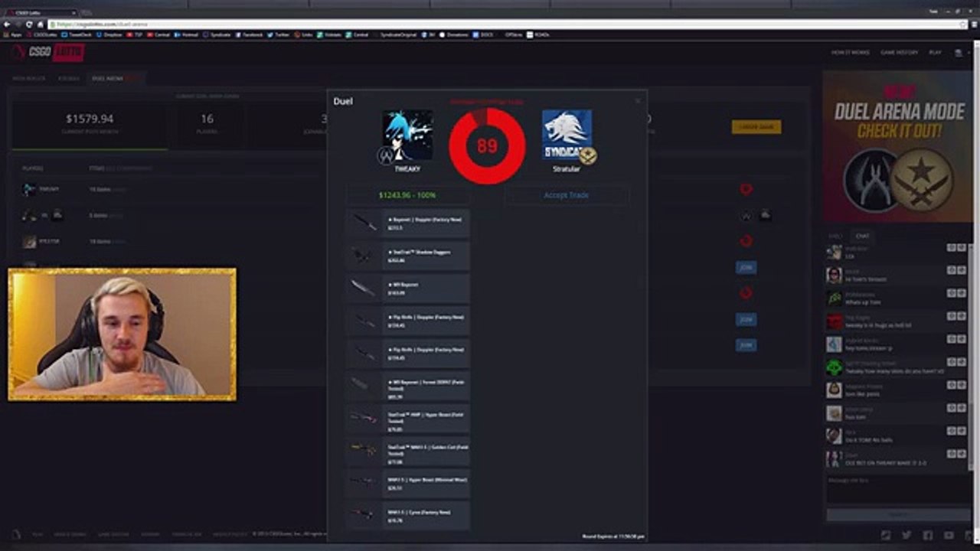Open the How It Works page
This screenshot has width=980, height=551.
pyautogui.click(x=849, y=53)
